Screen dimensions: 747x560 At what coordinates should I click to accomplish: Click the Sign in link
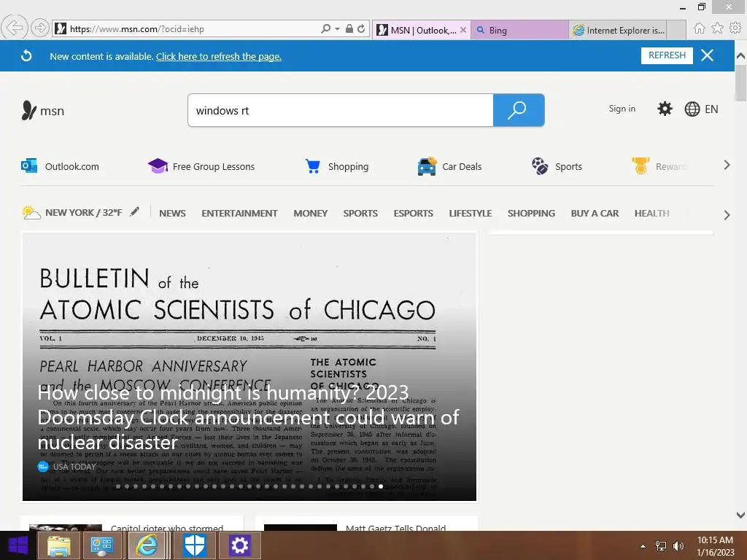tap(622, 109)
